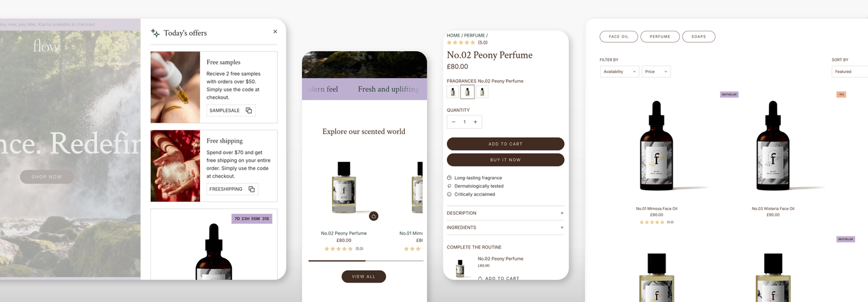Open the Availability filter dropdown

click(619, 72)
